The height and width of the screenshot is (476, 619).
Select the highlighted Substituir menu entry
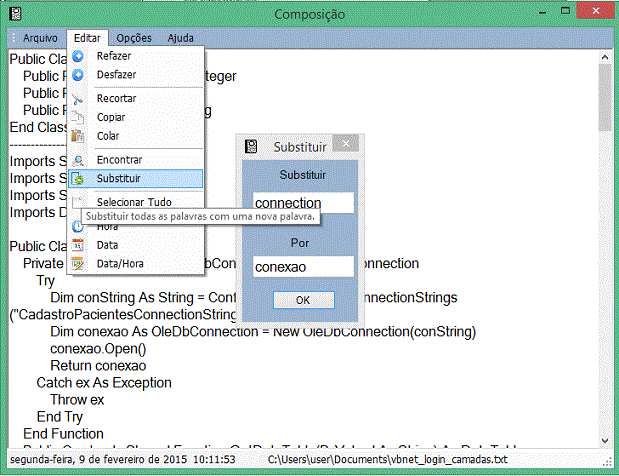(135, 178)
